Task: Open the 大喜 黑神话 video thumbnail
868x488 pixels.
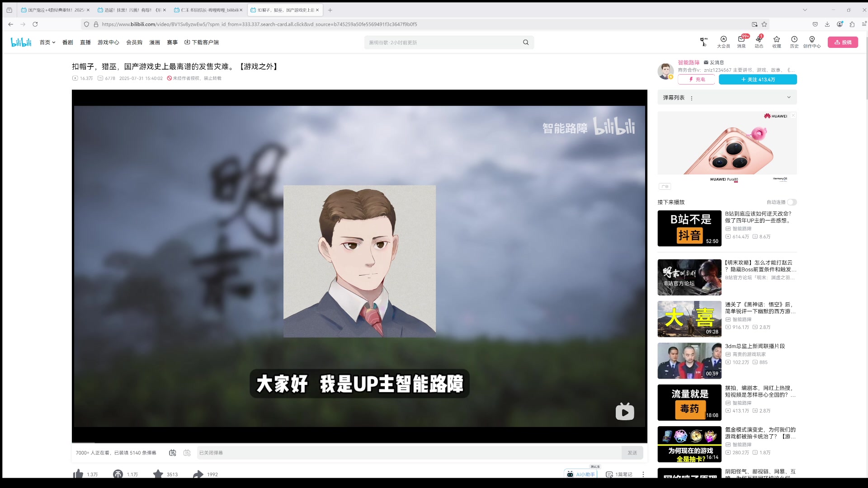Action: (x=689, y=319)
